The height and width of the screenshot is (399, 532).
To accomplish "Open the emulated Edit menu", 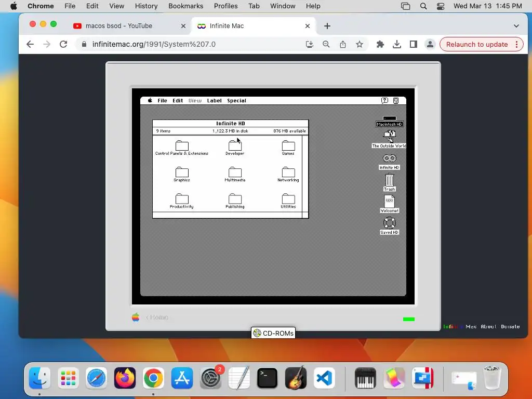I will click(178, 100).
